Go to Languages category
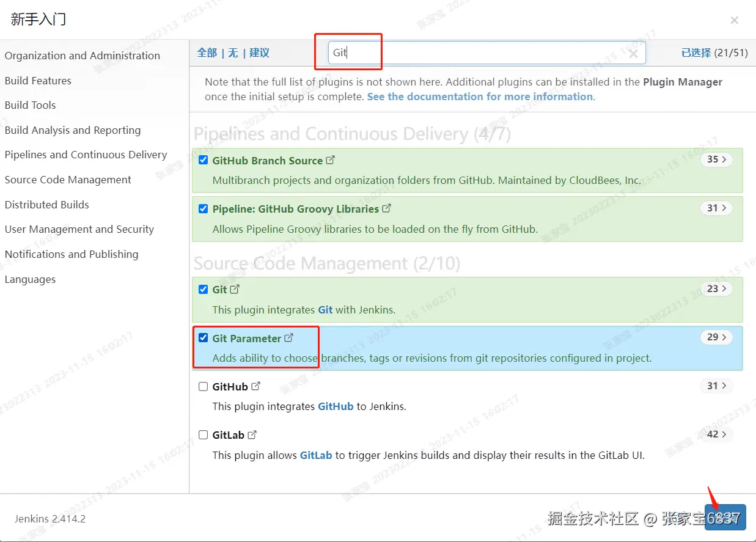 [x=30, y=279]
